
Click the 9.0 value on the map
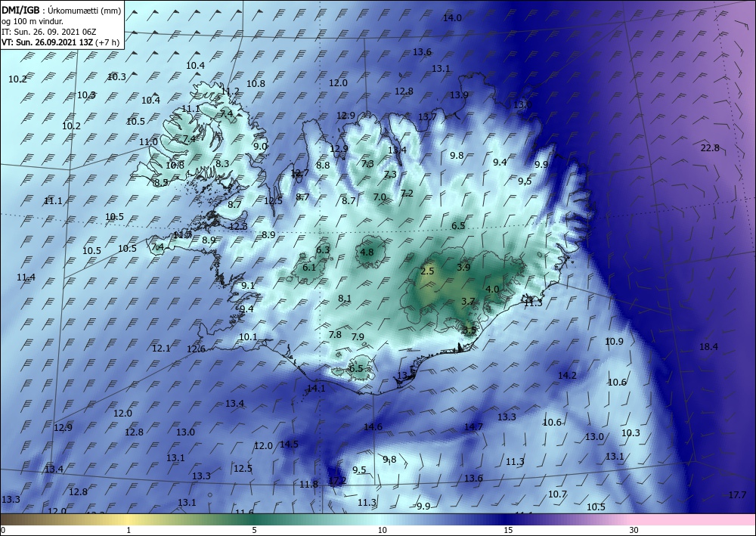pyautogui.click(x=260, y=146)
